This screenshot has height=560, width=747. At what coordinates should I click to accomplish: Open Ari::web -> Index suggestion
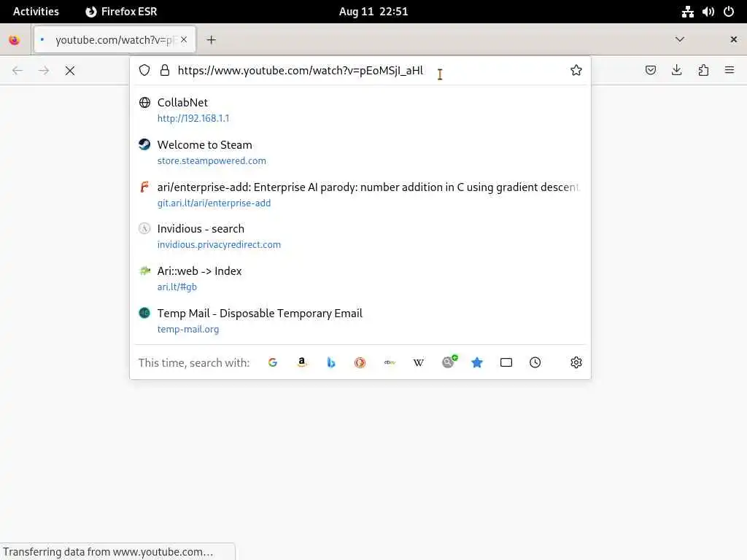coord(360,279)
